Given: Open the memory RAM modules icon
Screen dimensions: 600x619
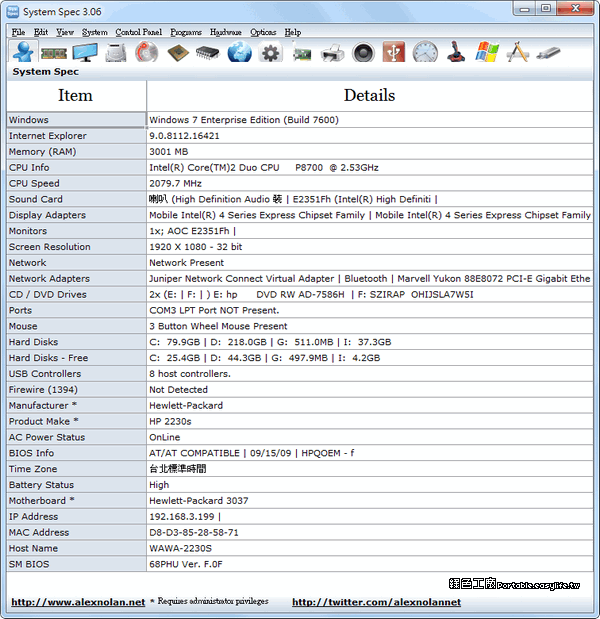Looking at the screenshot, I should click(x=54, y=53).
